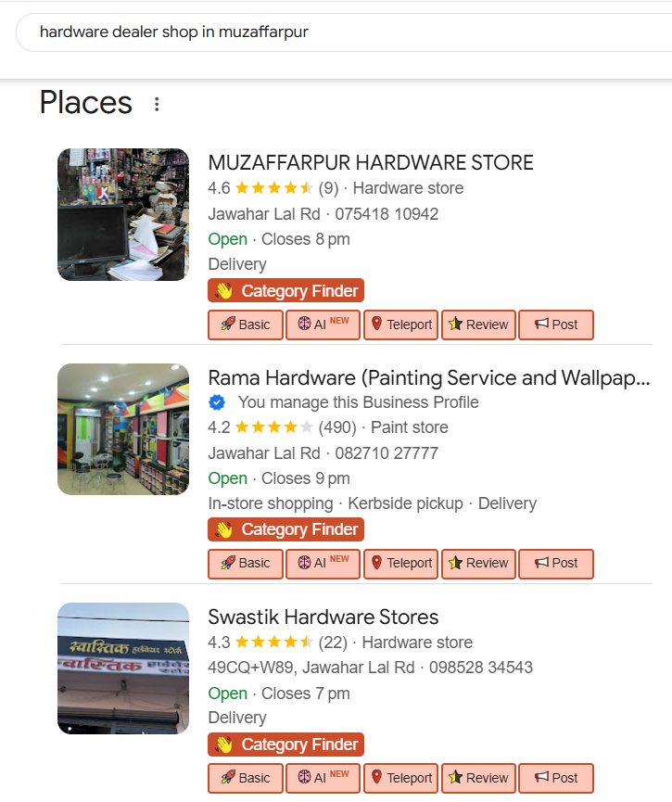Click AI NEW button under Swastik Hardware Stores
The height and width of the screenshot is (802, 672).
point(323,778)
